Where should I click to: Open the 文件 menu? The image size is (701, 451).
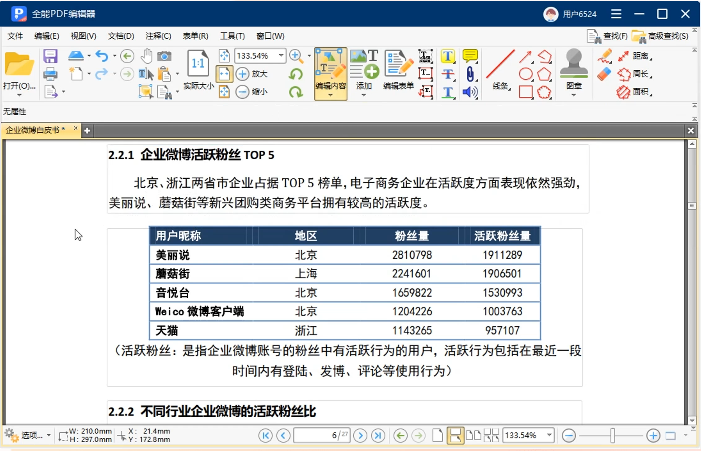point(15,36)
